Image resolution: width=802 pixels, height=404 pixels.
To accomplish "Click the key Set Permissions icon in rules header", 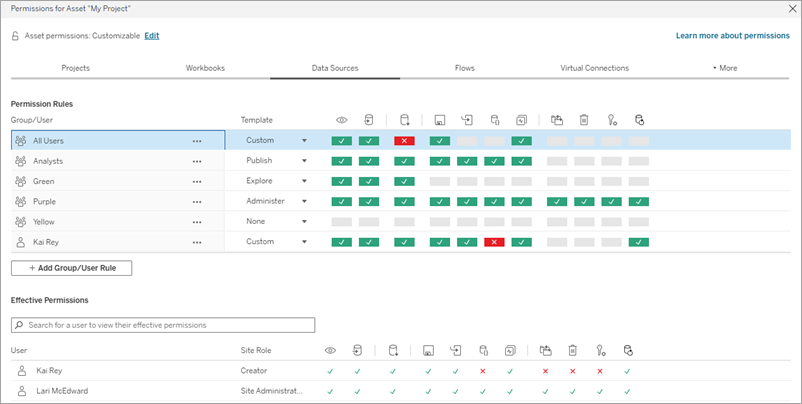I will click(611, 120).
